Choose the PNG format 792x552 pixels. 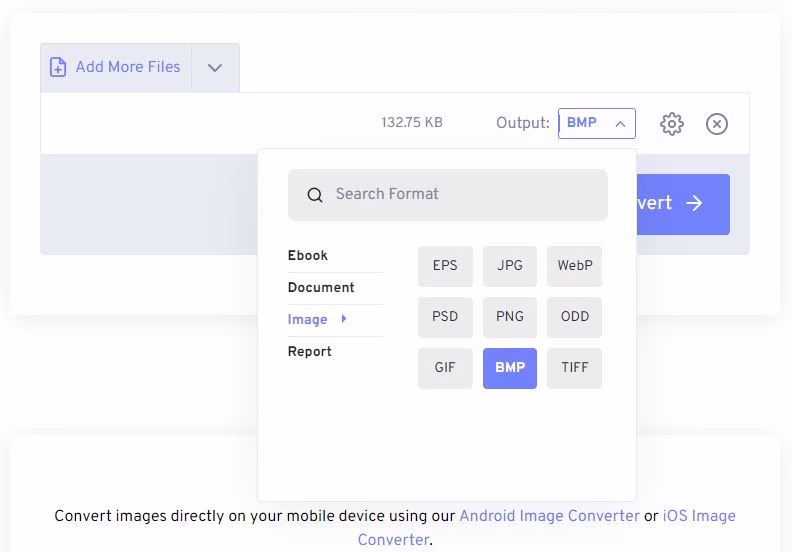click(510, 317)
